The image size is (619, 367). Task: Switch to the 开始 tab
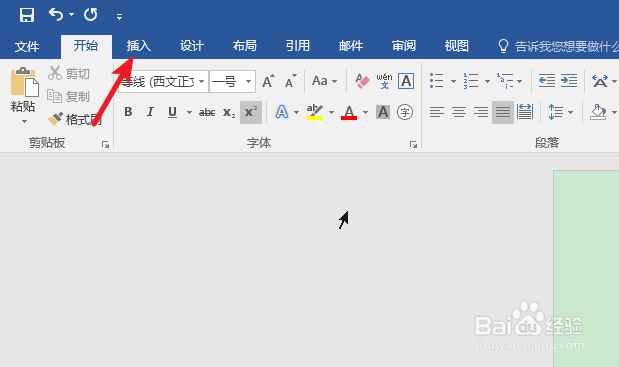pos(86,46)
